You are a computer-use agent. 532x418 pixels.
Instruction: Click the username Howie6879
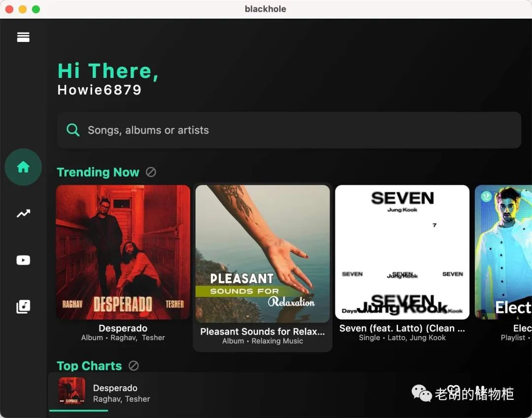coord(100,90)
